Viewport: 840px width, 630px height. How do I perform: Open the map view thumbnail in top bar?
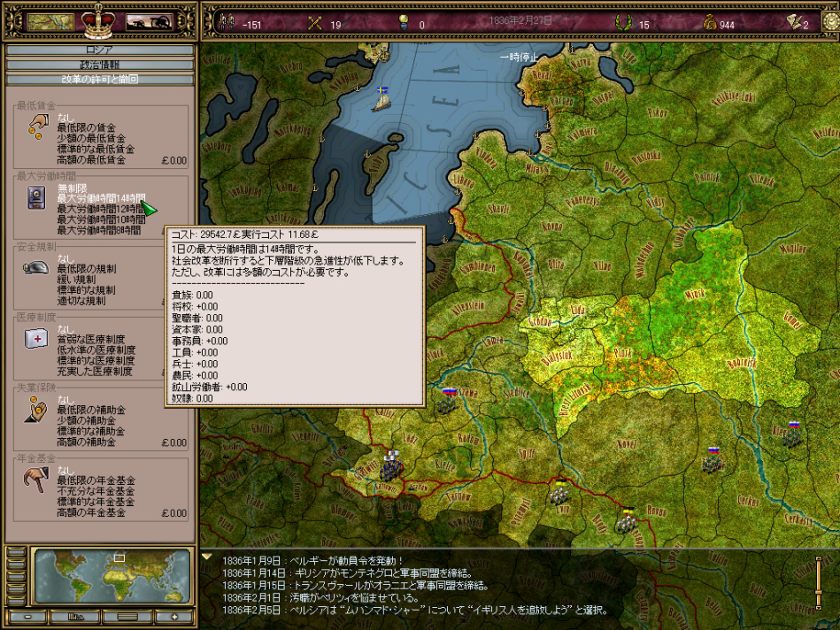(50, 22)
